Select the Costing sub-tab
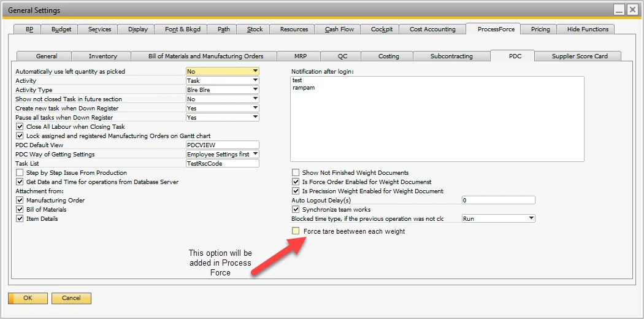644x319 pixels. (388, 56)
